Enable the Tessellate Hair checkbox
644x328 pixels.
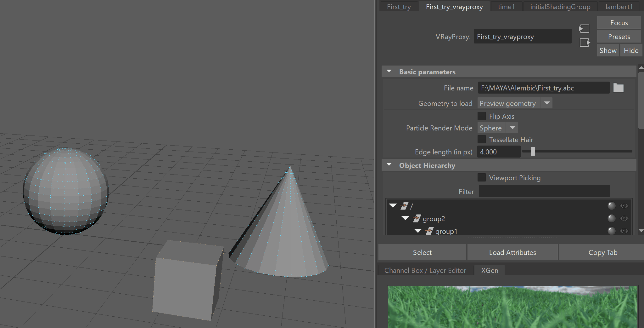[481, 139]
